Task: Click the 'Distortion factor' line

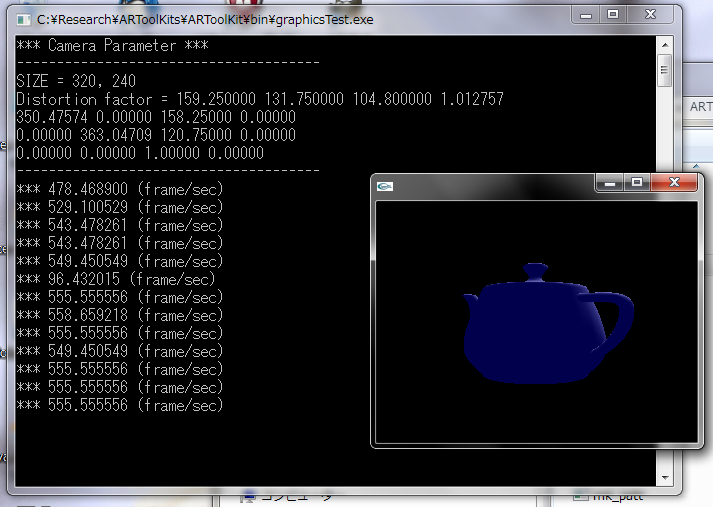Action: point(260,99)
